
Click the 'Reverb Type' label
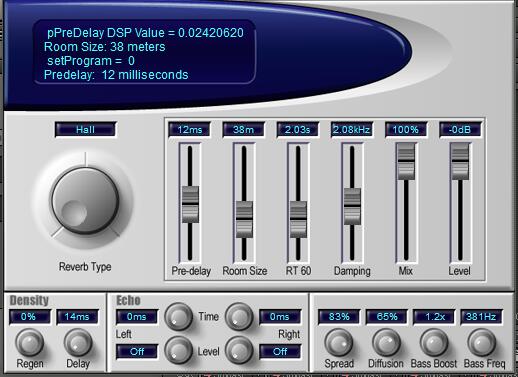[x=85, y=267]
